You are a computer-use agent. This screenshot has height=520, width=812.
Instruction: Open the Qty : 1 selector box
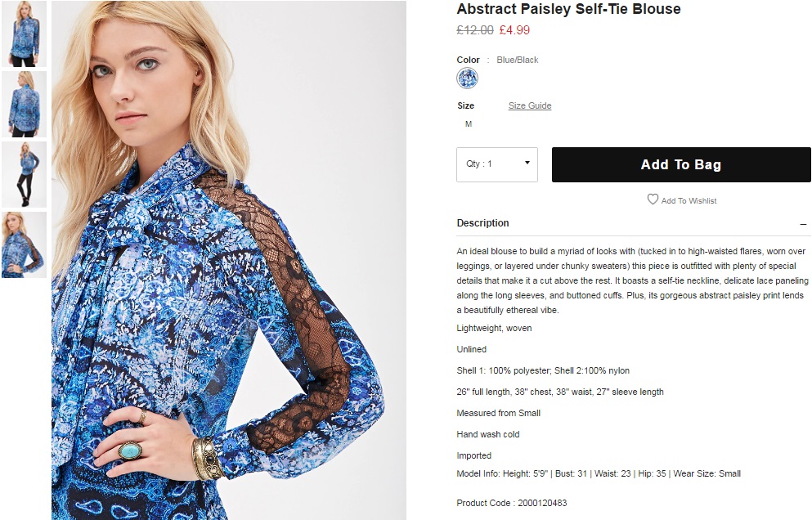pos(497,164)
